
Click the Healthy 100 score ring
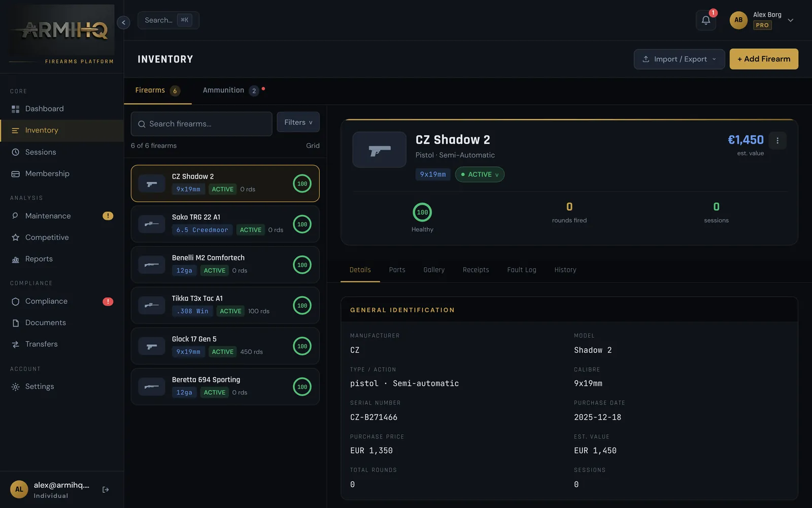pos(422,212)
